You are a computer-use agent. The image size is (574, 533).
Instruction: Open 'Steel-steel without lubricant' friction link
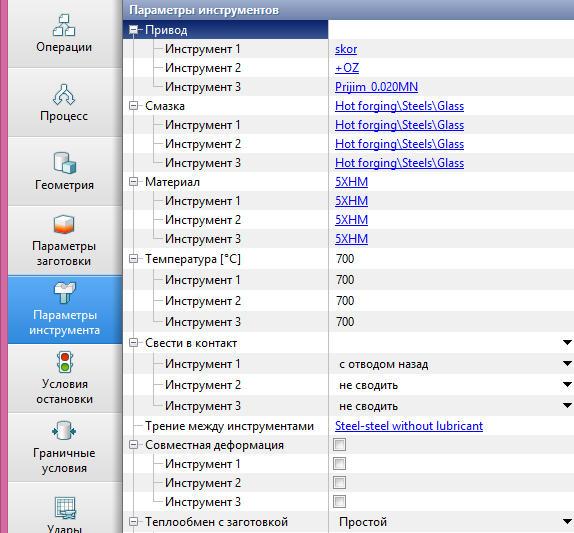pos(409,426)
